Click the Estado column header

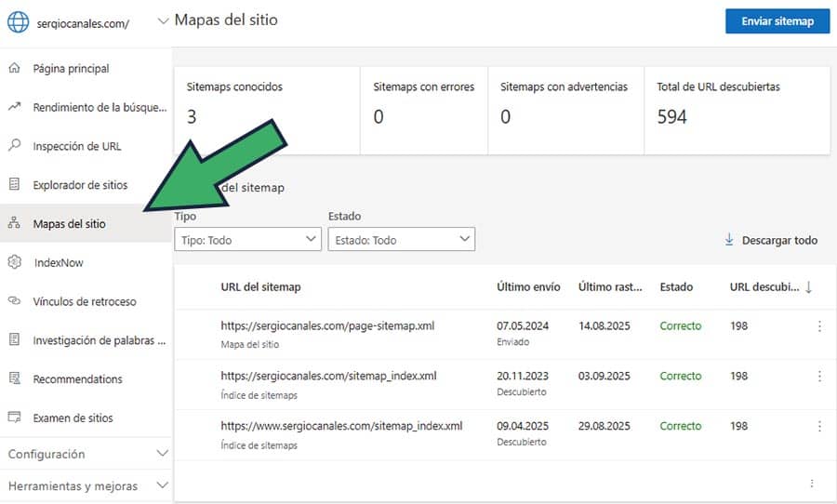click(676, 286)
